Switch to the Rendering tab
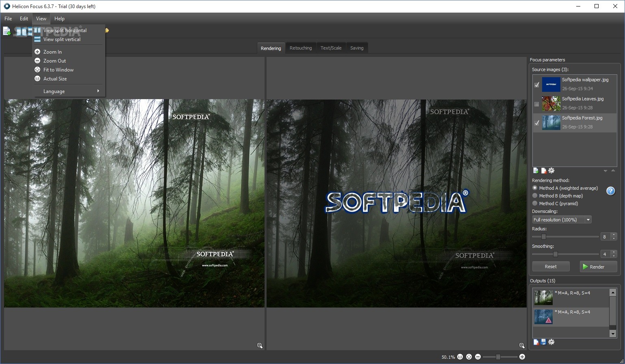Image resolution: width=625 pixels, height=364 pixels. tap(271, 48)
